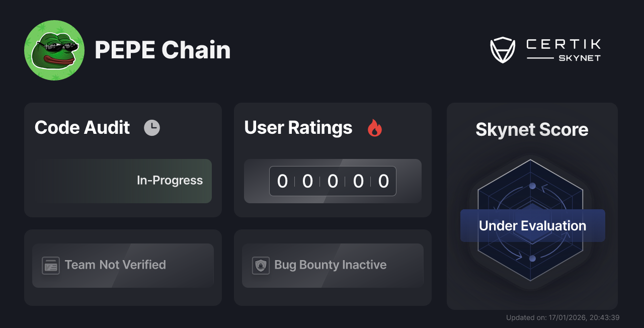Click the 00000 ratings counter display
The height and width of the screenshot is (328, 644).
click(333, 181)
